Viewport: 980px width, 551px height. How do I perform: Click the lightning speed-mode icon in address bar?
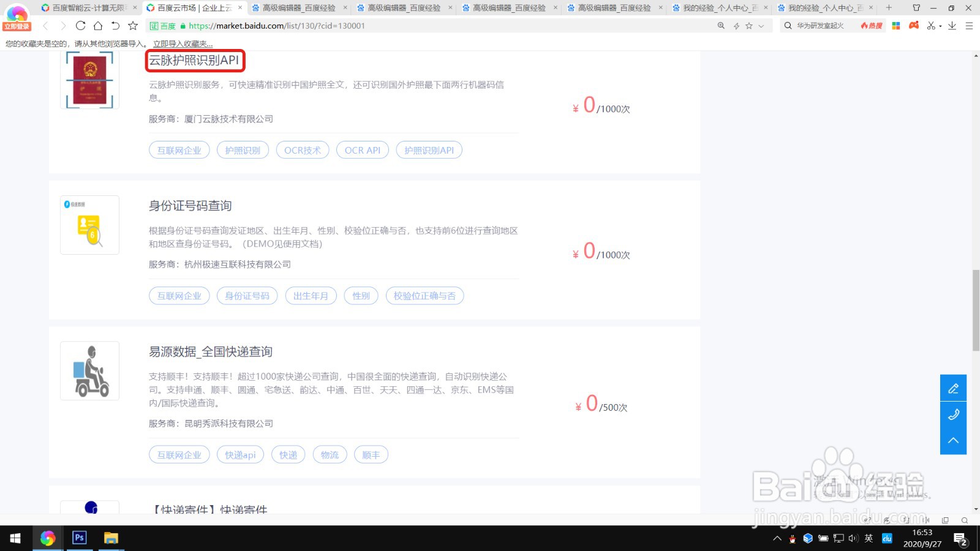tap(736, 26)
